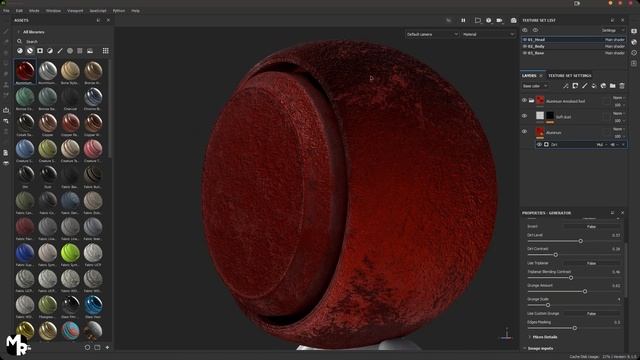The height and width of the screenshot is (360, 640).
Task: Open the Default camera dropdown
Action: [x=432, y=34]
